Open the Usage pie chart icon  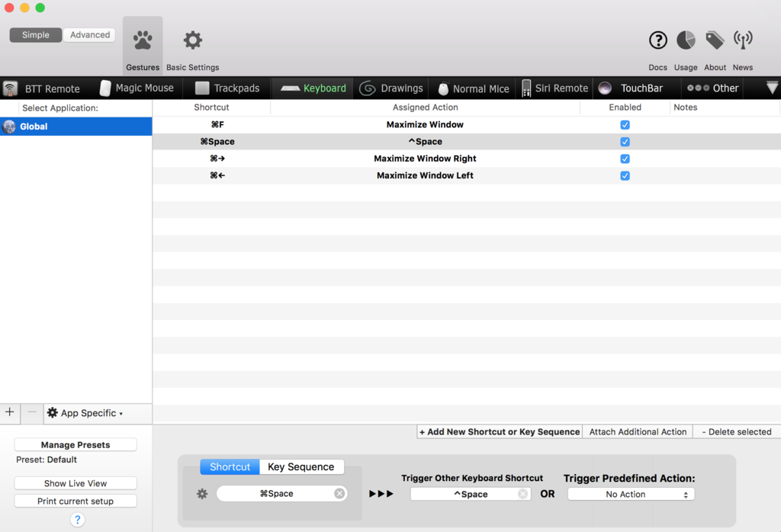pyautogui.click(x=686, y=40)
